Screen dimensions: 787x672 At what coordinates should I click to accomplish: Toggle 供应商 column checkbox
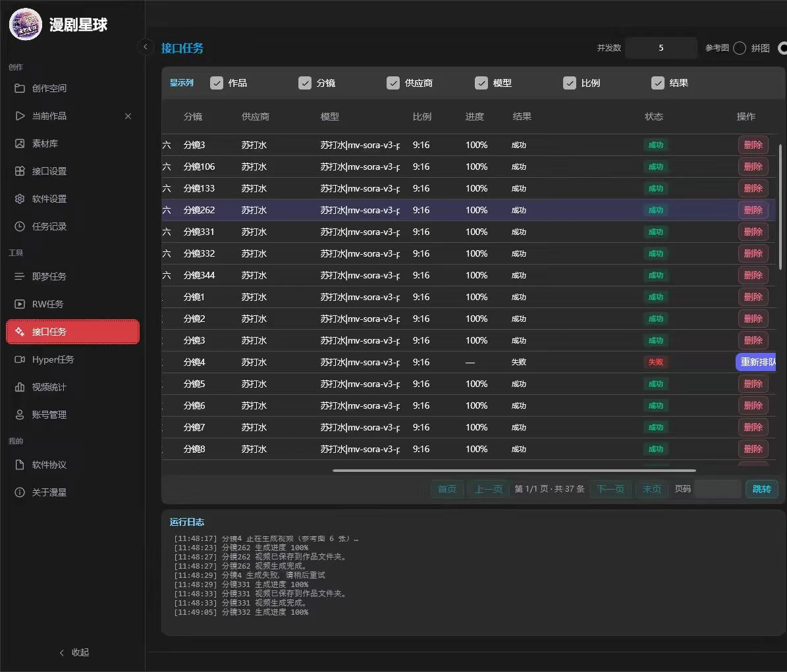click(393, 83)
